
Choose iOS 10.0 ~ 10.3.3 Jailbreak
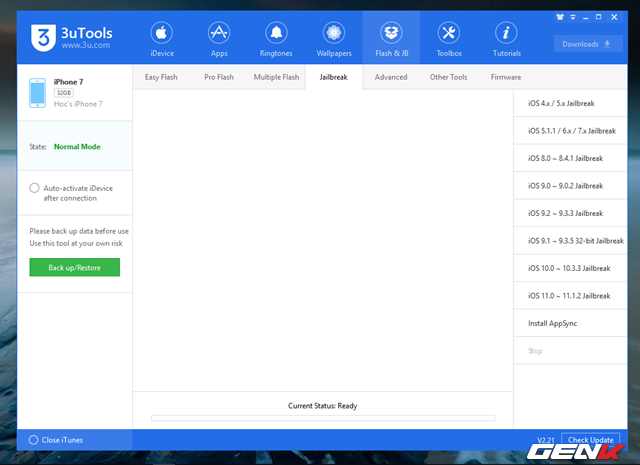(570, 268)
